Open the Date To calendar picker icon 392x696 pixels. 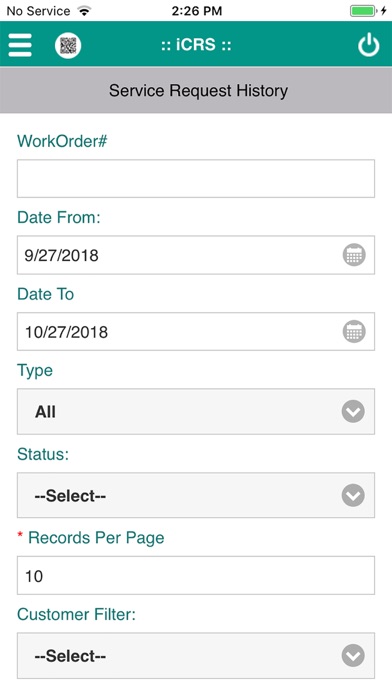click(354, 332)
